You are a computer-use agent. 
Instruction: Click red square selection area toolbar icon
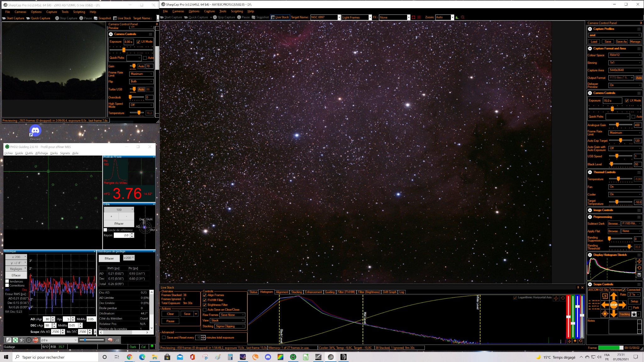(414, 17)
